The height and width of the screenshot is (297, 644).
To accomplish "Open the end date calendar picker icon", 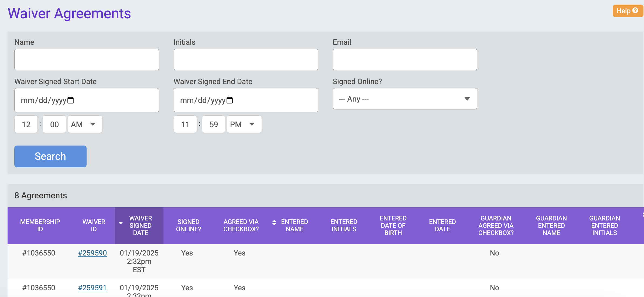I will (229, 100).
